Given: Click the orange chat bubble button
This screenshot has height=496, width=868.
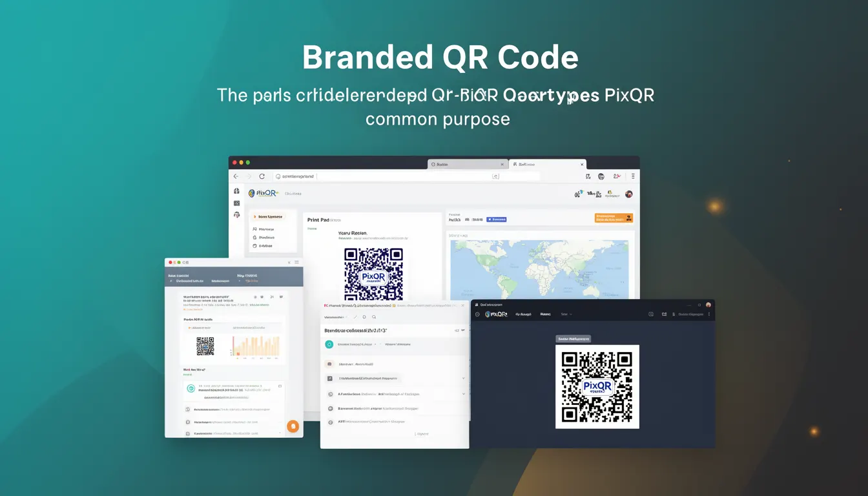Looking at the screenshot, I should coord(293,426).
